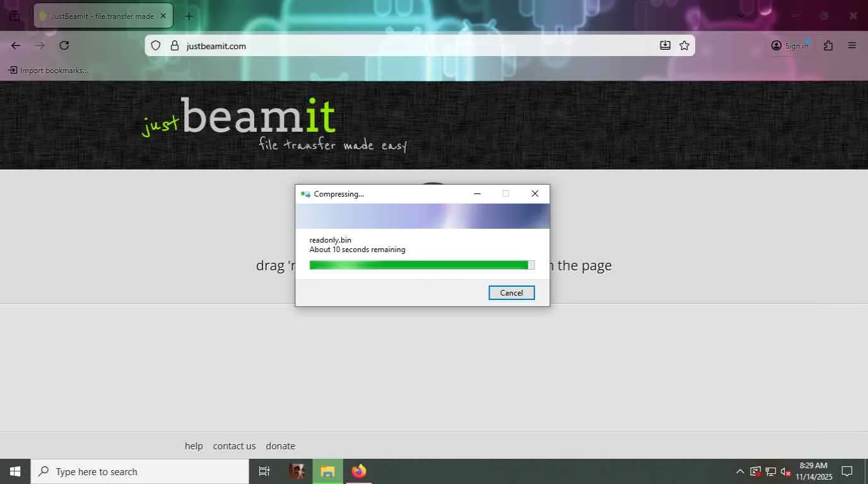Cancel the compression in progress
Viewport: 868px width, 484px height.
(512, 292)
